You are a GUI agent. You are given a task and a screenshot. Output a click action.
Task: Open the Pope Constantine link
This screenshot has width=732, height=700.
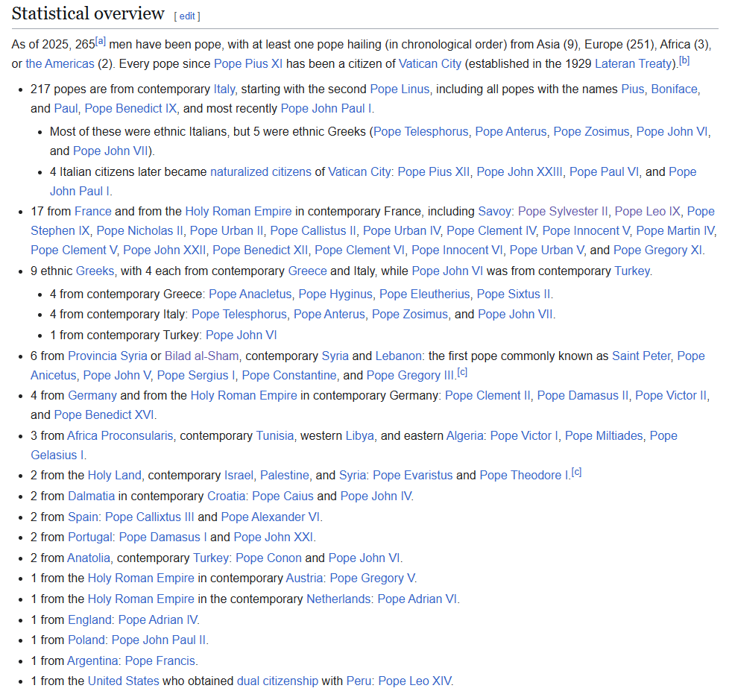(x=289, y=376)
